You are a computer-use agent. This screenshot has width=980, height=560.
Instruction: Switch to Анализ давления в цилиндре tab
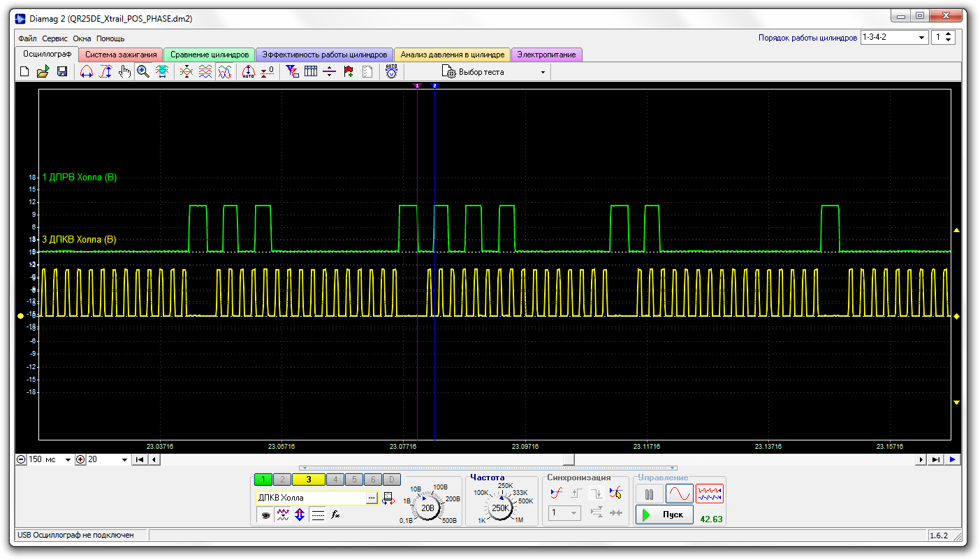click(x=452, y=55)
